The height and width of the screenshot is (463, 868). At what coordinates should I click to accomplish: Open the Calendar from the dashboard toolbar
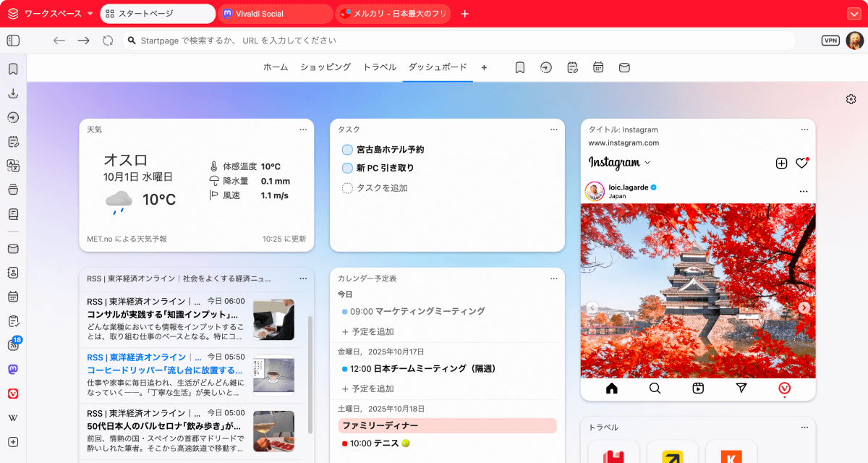598,67
